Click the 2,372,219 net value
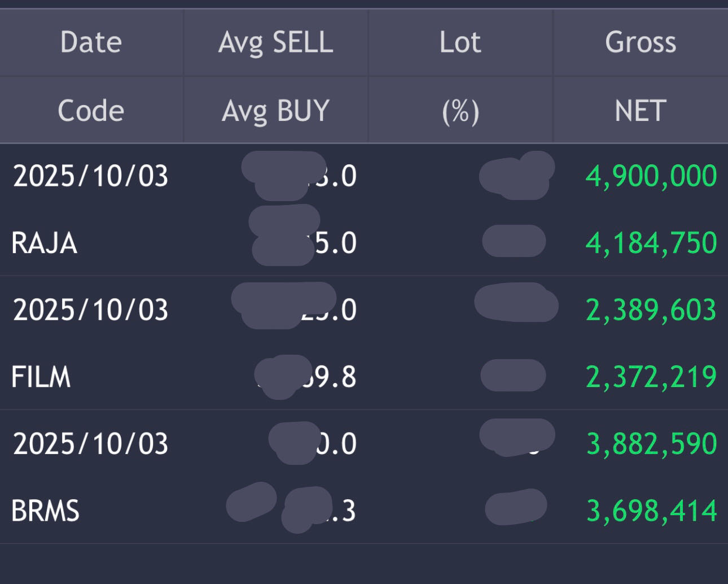The width and height of the screenshot is (728, 584). [x=651, y=377]
